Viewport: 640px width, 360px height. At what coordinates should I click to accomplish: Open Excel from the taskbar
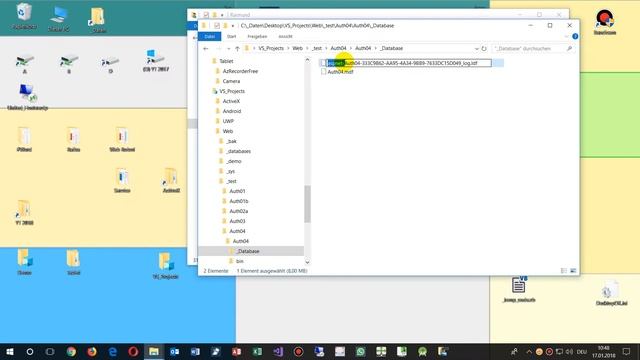coord(257,351)
